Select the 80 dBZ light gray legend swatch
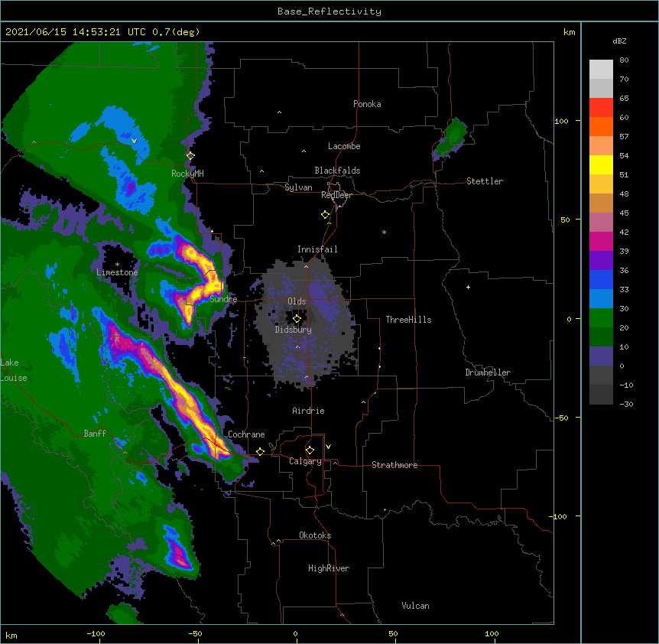This screenshot has width=659, height=644. (601, 69)
